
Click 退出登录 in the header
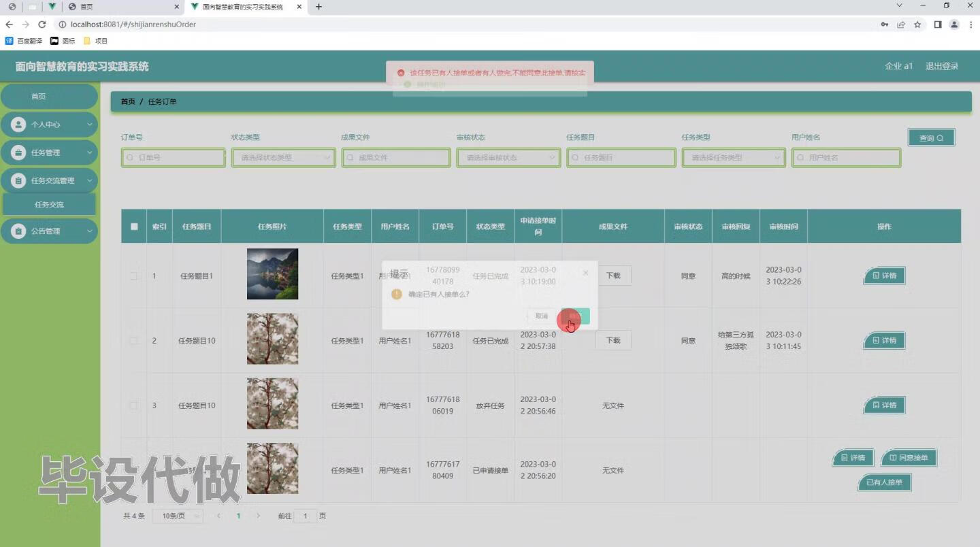[x=942, y=66]
